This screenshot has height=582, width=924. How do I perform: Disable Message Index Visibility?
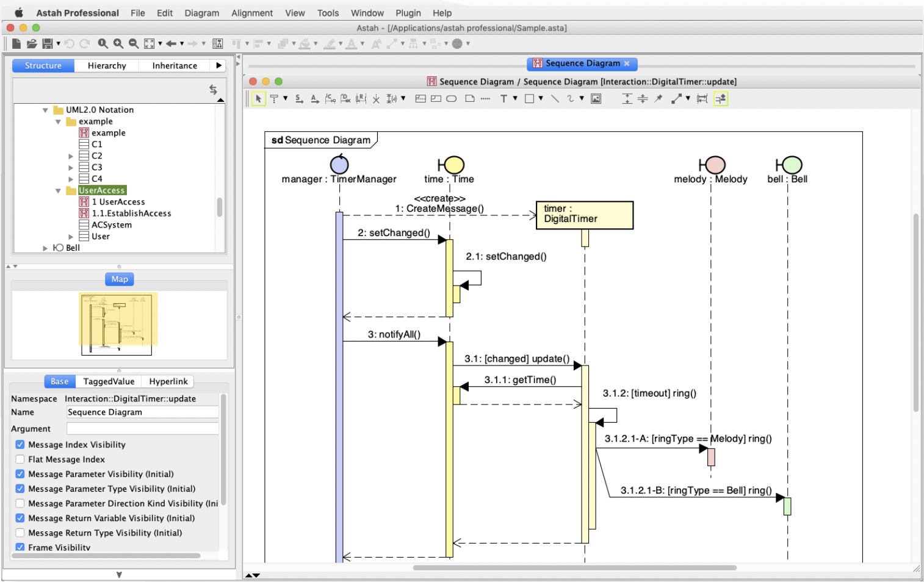coord(20,445)
